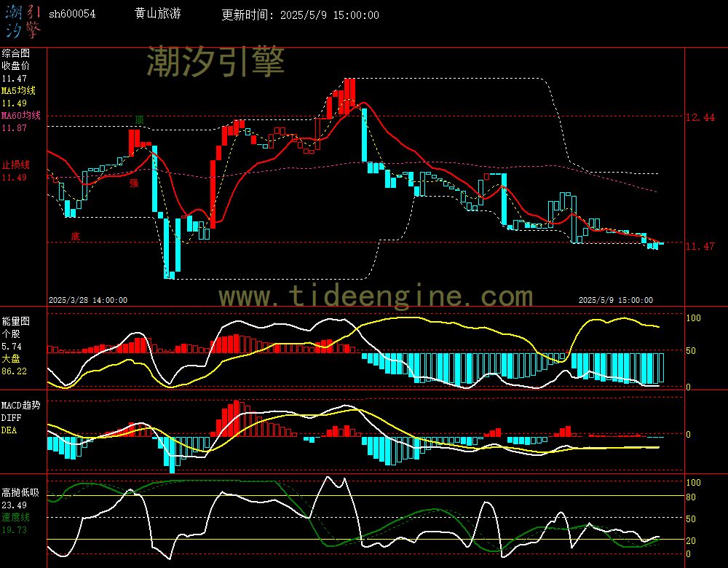Click the 86.22 value under 大盘
The image size is (728, 568).
(x=14, y=371)
